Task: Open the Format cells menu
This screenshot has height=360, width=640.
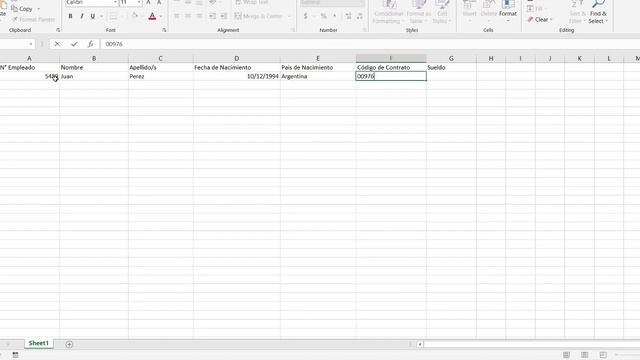Action: (508, 12)
